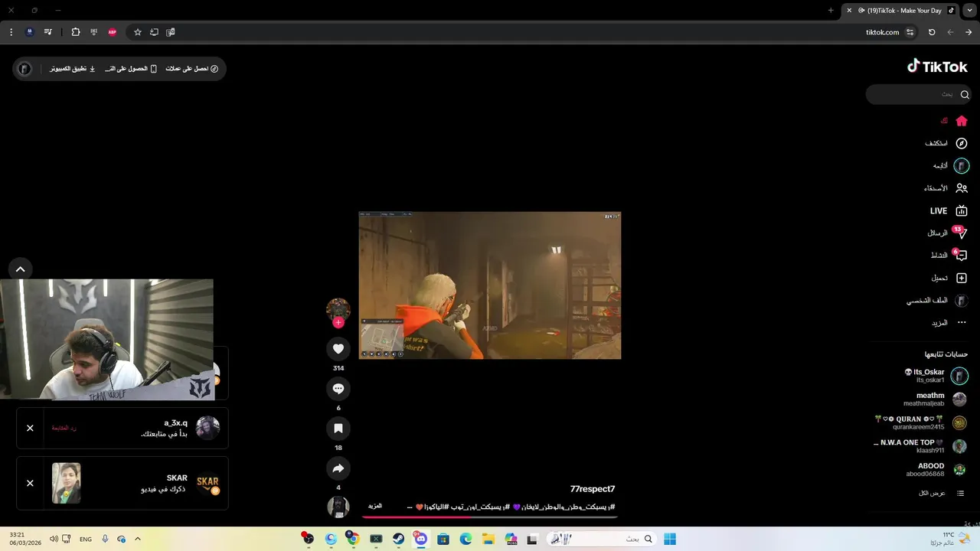980x551 pixels.
Task: Open the media control playlist icon
Action: [x=48, y=32]
